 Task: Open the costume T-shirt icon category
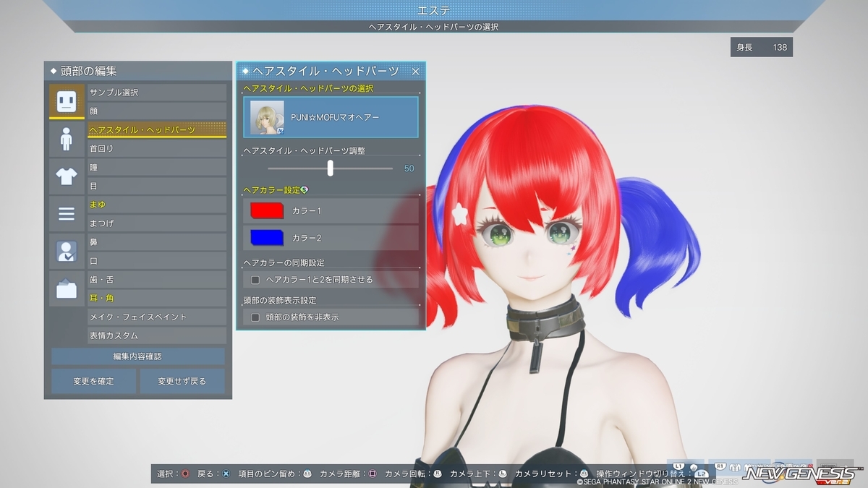coord(67,176)
